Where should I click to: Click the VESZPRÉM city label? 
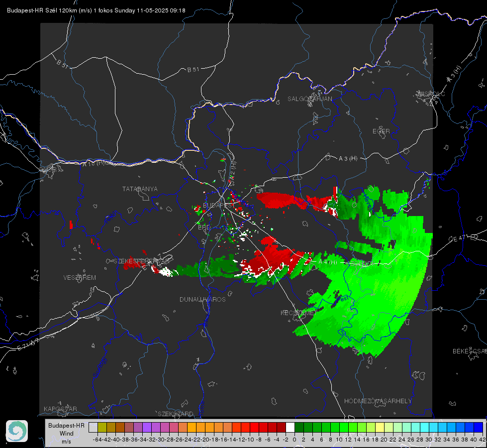pyautogui.click(x=80, y=277)
